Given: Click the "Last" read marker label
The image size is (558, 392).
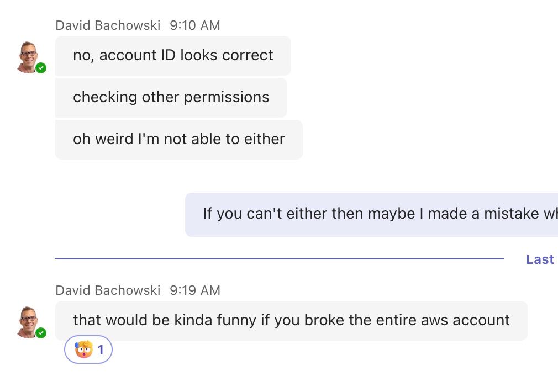Looking at the screenshot, I should [x=540, y=259].
